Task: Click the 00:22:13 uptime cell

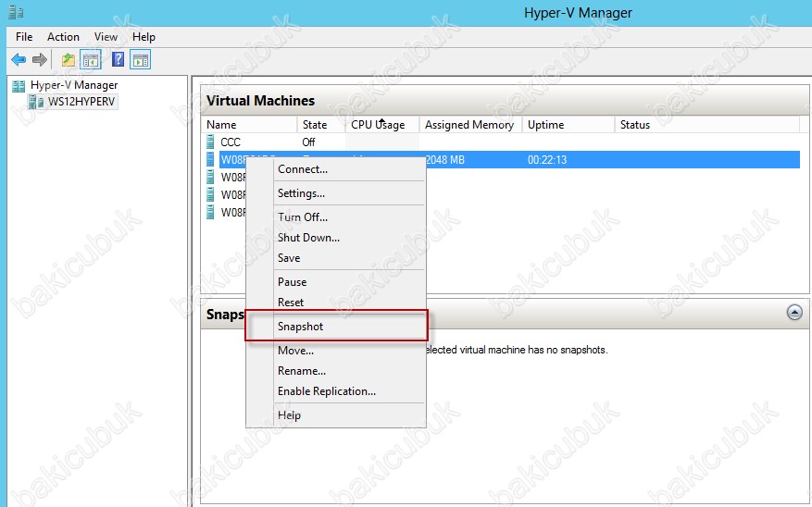Action: coord(547,160)
